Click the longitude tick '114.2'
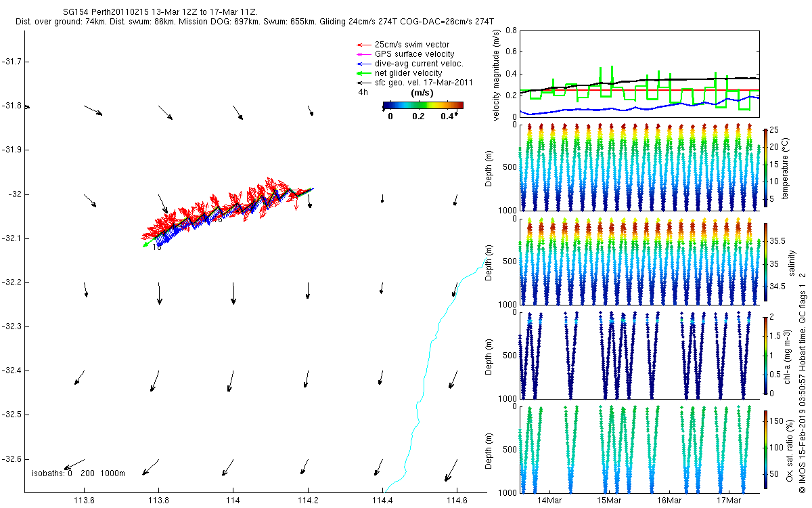Viewport: 812px width, 508px height. tap(308, 501)
